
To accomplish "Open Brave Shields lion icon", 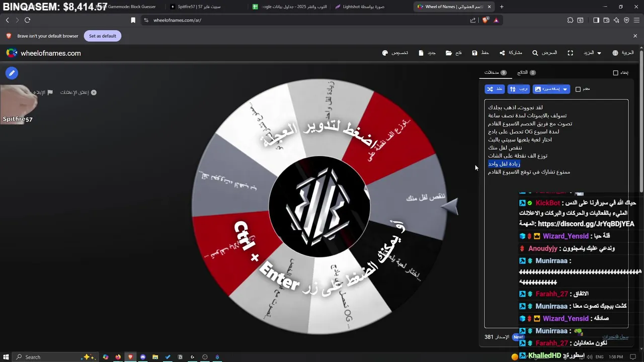I will pyautogui.click(x=485, y=20).
